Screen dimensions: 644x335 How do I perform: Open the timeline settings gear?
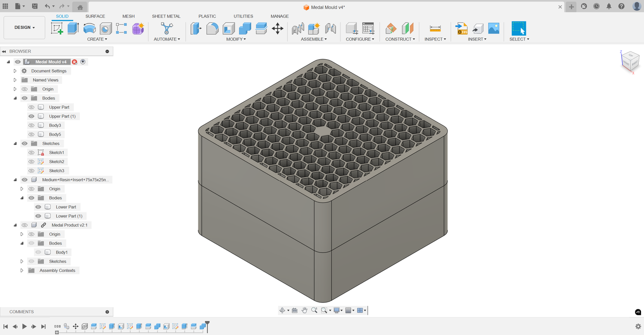point(638,326)
